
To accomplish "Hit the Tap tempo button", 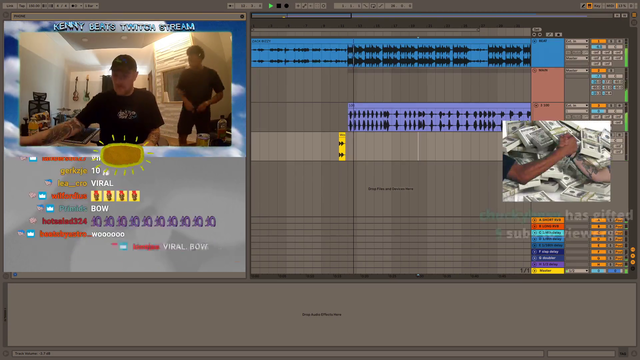I will (x=22, y=6).
